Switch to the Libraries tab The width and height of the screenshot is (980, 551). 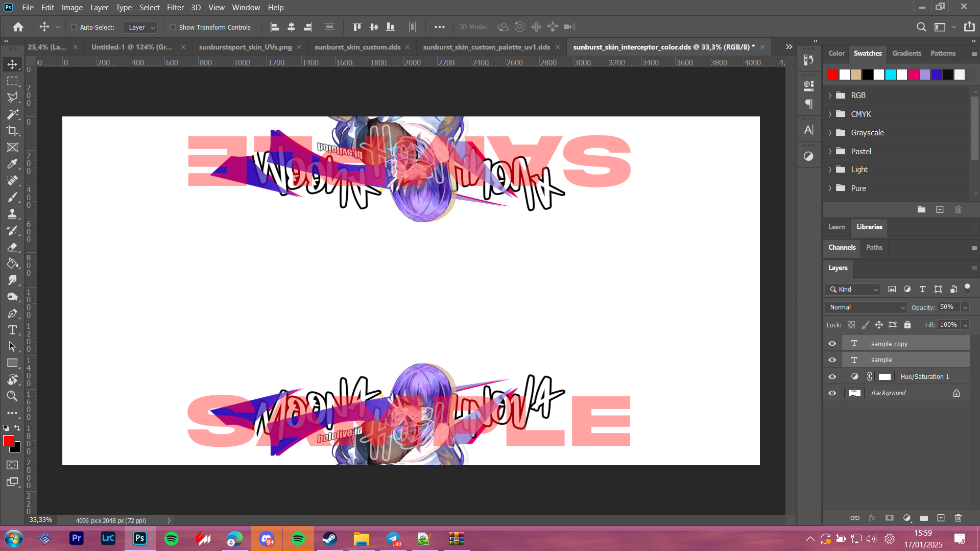[x=869, y=227]
